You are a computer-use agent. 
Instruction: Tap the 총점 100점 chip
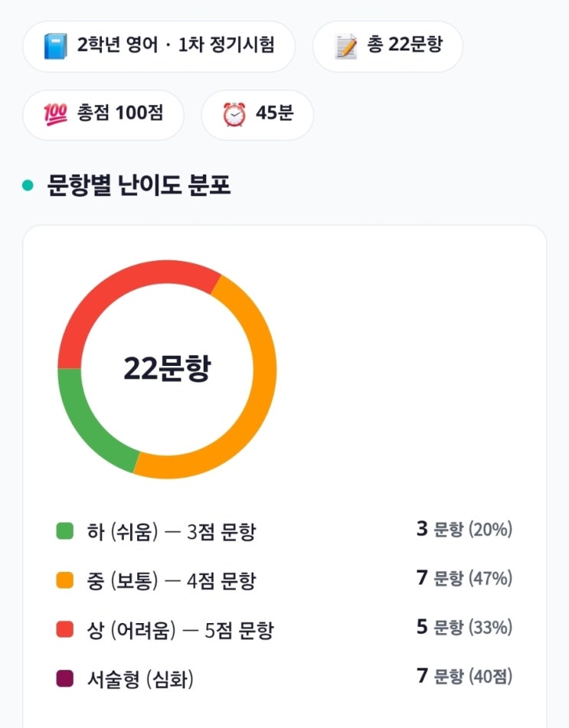(103, 115)
